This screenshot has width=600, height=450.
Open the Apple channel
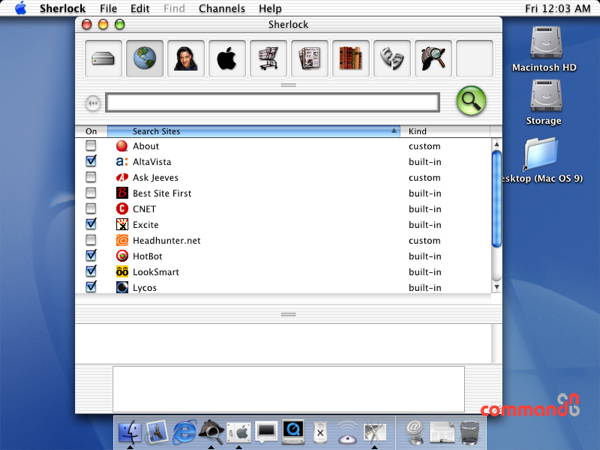pos(227,59)
